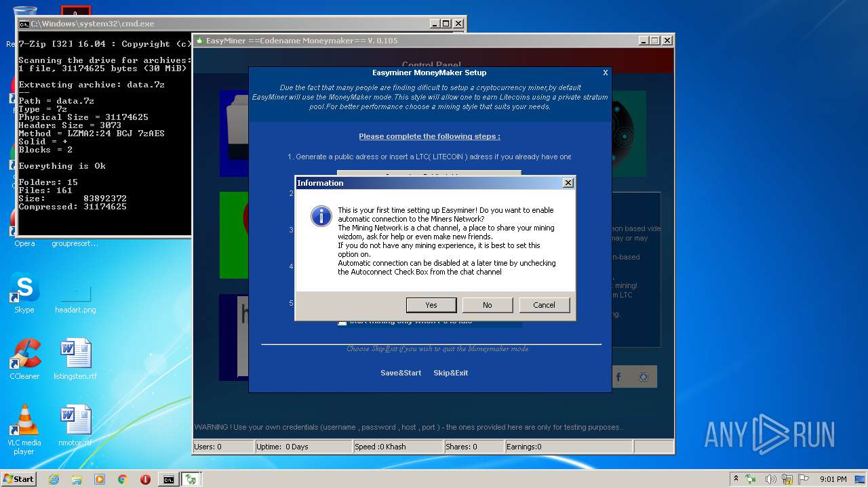868x488 pixels.
Task: Select the nmotor.rtf desktop document
Action: [75, 426]
